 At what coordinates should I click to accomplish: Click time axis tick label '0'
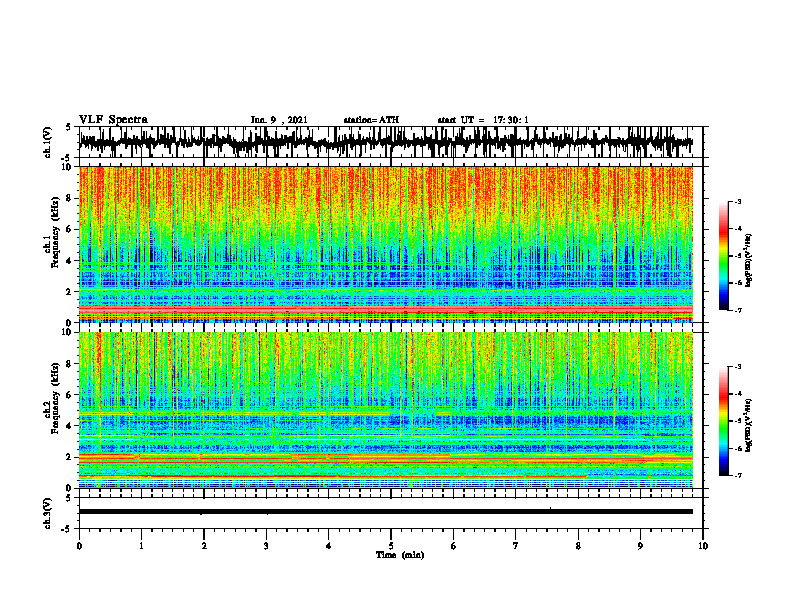tap(79, 546)
